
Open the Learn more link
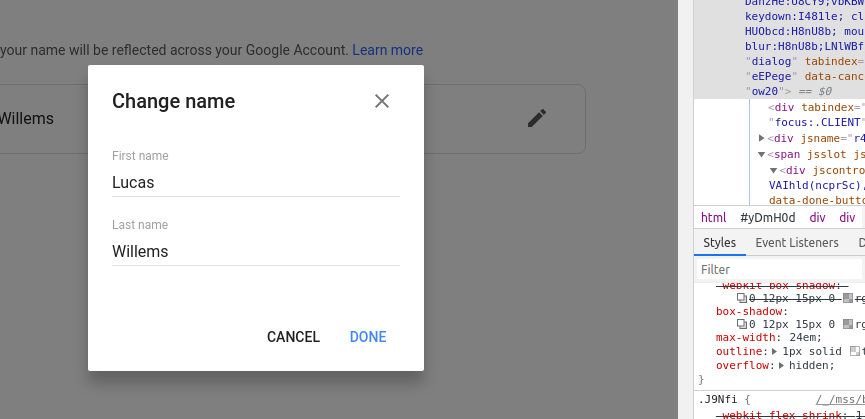pyautogui.click(x=387, y=50)
